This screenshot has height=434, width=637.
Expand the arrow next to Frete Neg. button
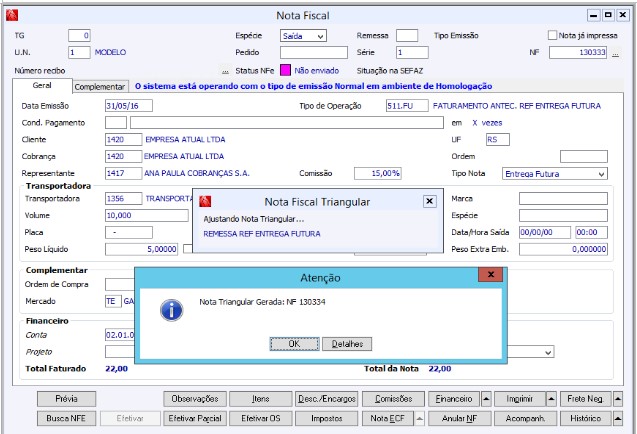618,399
